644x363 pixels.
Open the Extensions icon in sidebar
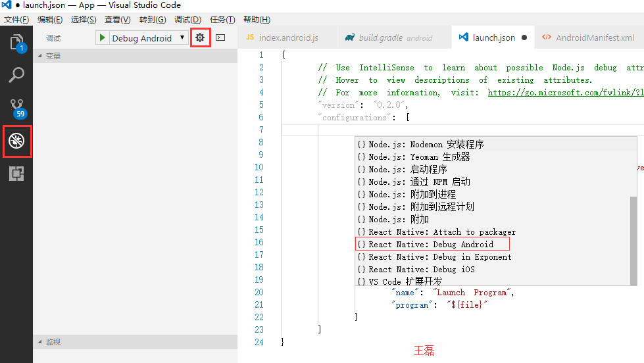tap(16, 174)
